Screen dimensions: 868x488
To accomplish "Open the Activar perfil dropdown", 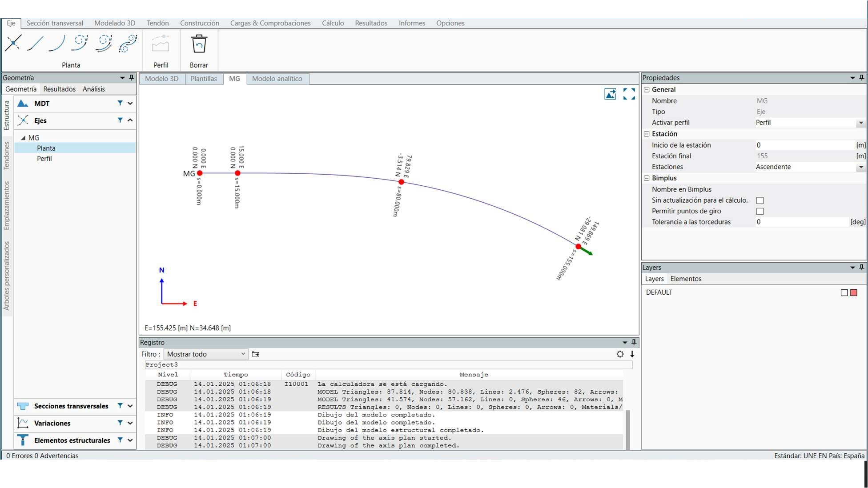I will 861,123.
